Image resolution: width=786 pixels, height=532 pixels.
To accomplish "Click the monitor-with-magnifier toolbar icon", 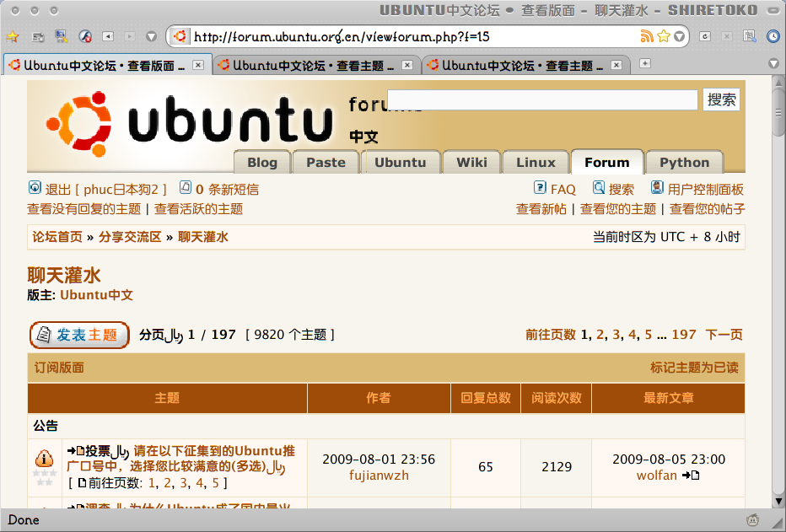I will pos(62,36).
